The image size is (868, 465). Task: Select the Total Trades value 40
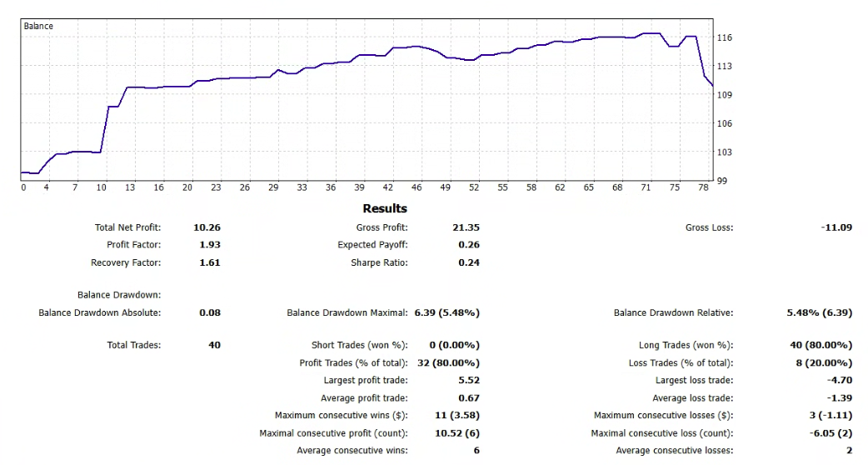pos(214,345)
